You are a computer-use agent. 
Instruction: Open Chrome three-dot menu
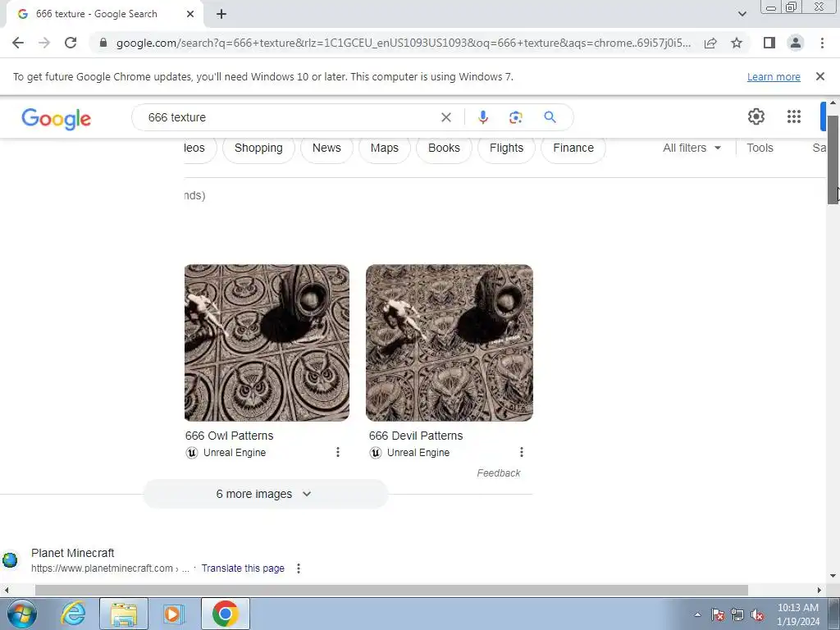coord(822,43)
